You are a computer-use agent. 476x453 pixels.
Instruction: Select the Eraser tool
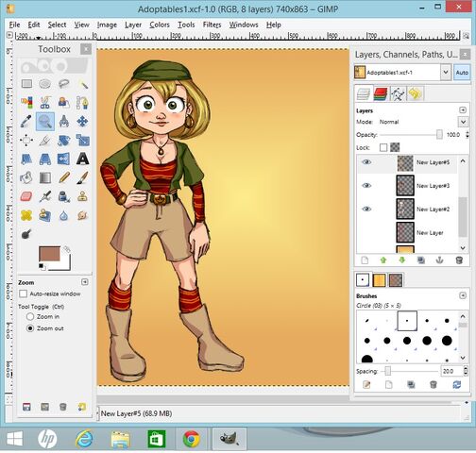26,197
